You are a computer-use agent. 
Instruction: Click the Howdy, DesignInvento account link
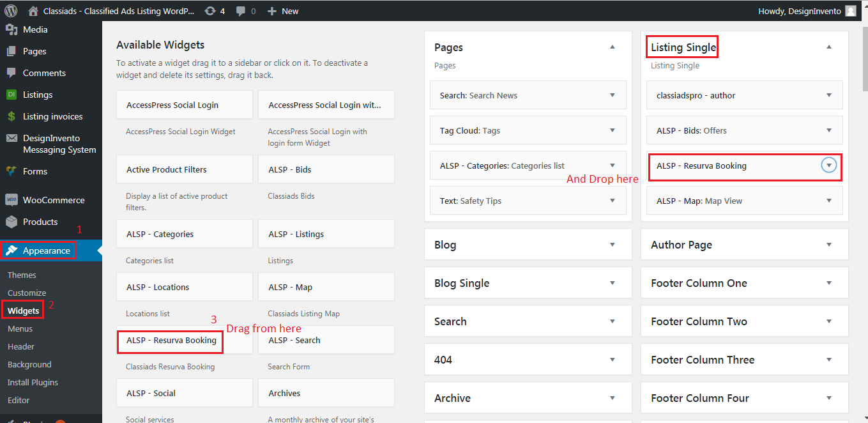coord(800,11)
